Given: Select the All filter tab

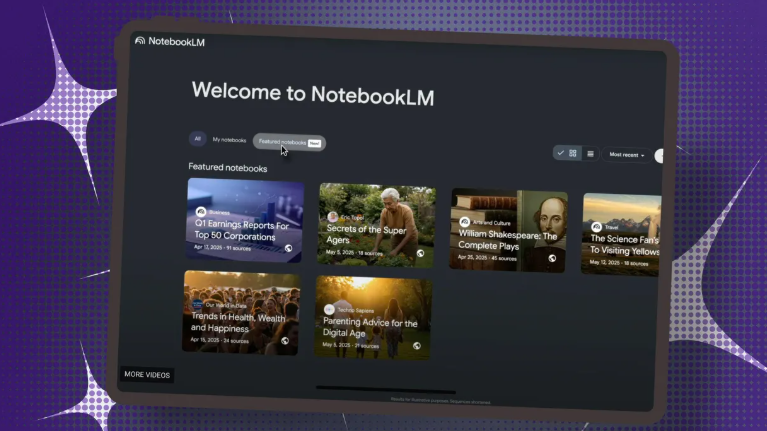Looking at the screenshot, I should (x=198, y=139).
